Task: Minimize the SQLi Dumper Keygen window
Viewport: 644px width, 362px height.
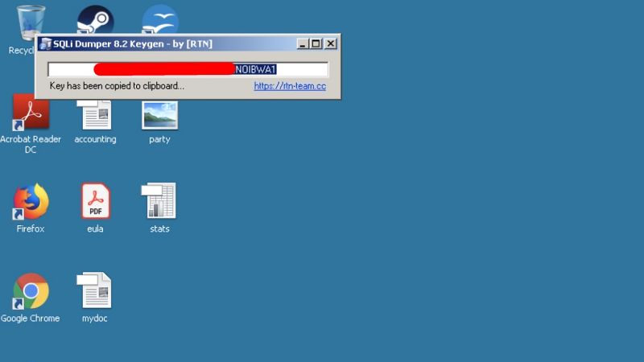Action: coord(303,43)
